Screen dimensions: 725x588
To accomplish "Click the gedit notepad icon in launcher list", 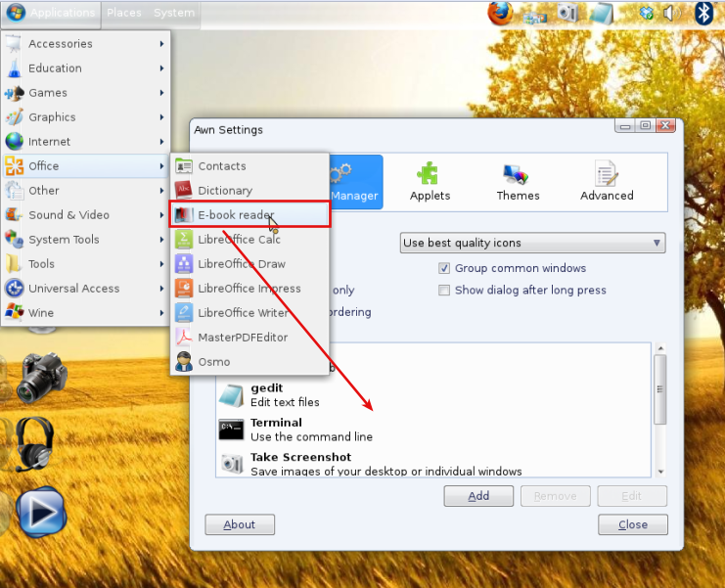I will coord(232,395).
